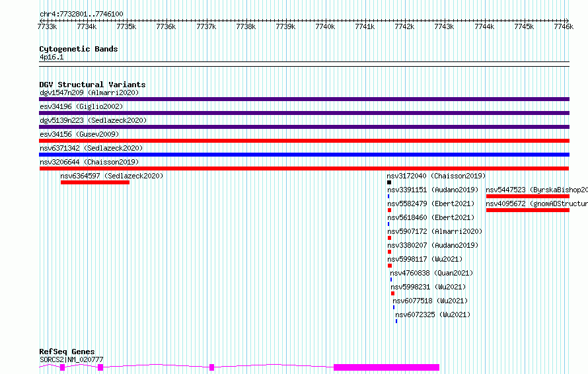Open nsv5998231 (Wu2021) variant label
This screenshot has width=588, height=374.
click(428, 287)
